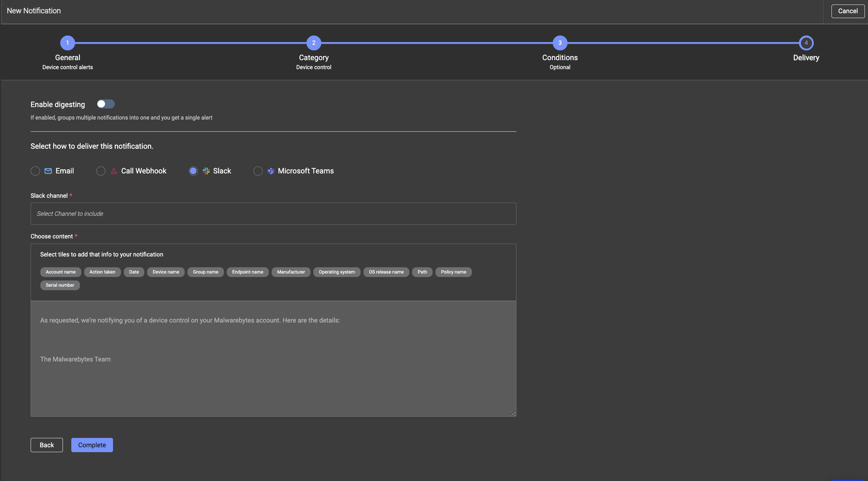
Task: Click the Complete button
Action: click(92, 445)
